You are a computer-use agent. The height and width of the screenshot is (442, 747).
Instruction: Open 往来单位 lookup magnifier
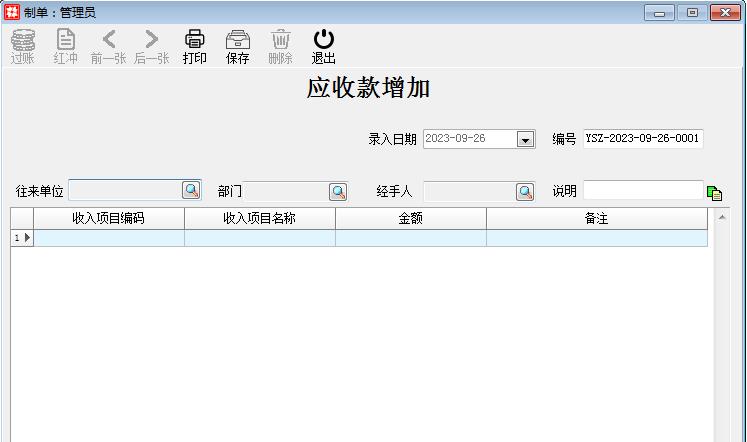pos(191,191)
